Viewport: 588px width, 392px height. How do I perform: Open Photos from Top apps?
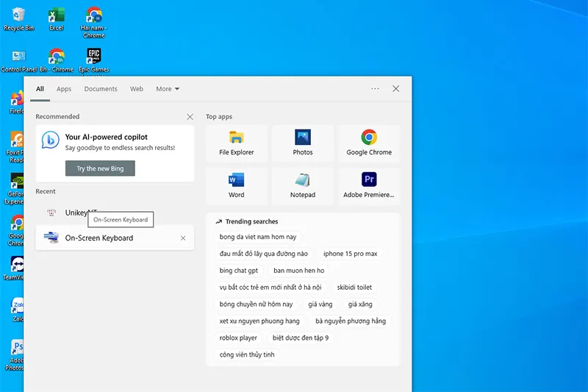point(303,143)
